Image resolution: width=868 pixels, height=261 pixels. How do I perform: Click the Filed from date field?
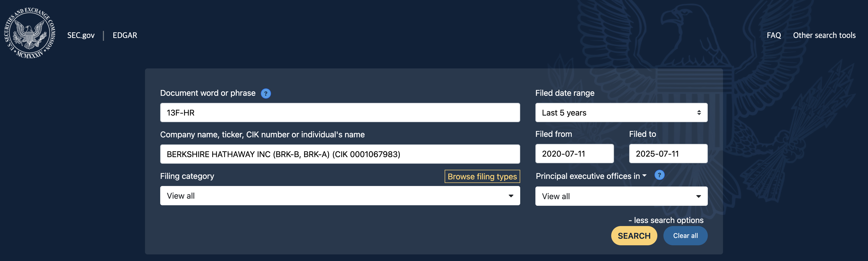pyautogui.click(x=574, y=154)
